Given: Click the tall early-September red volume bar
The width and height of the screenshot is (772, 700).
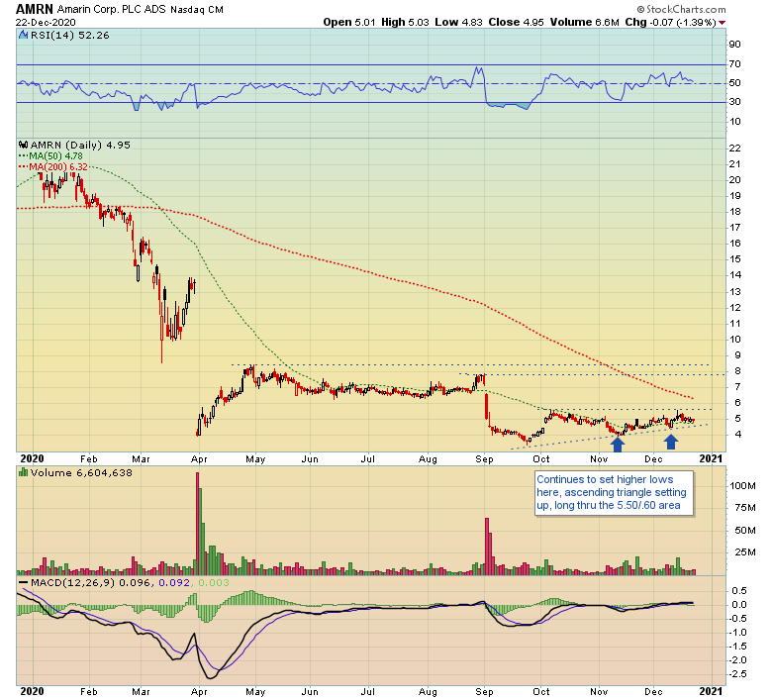Looking at the screenshot, I should tap(487, 547).
